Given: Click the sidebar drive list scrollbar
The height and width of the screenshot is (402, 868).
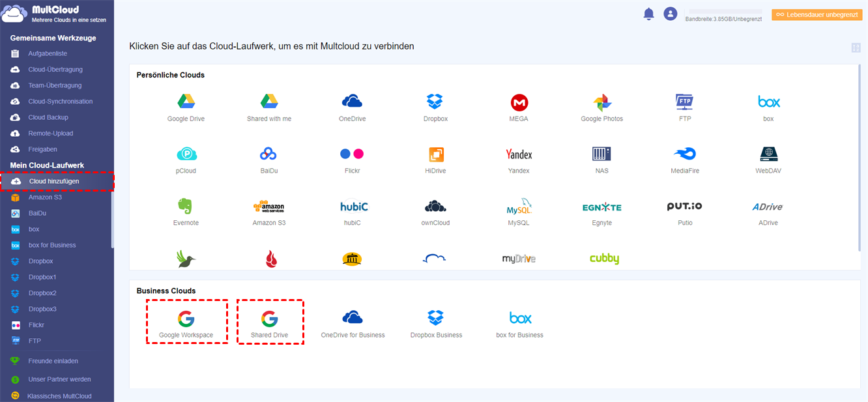Looking at the screenshot, I should [x=112, y=220].
